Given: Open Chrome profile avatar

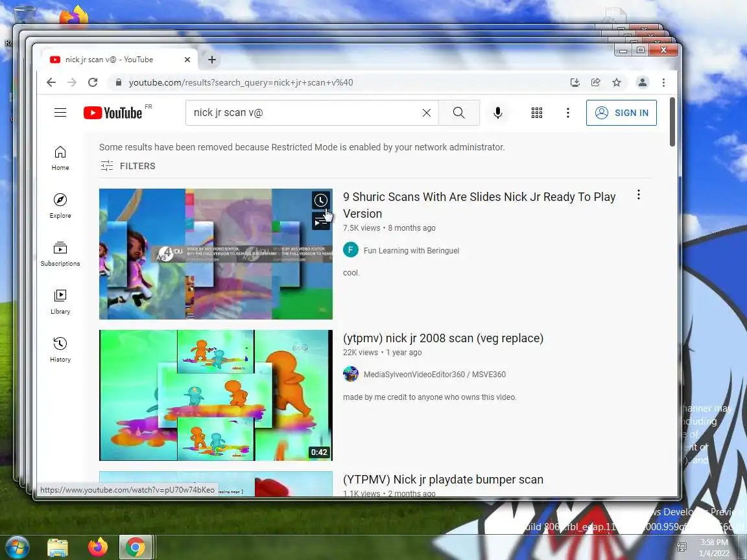Looking at the screenshot, I should coord(642,82).
